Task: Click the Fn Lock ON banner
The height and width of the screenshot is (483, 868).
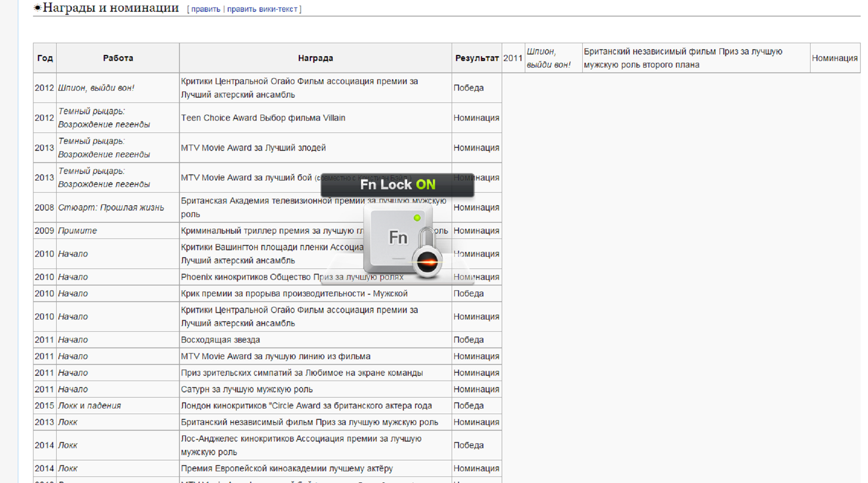Action: coord(397,185)
